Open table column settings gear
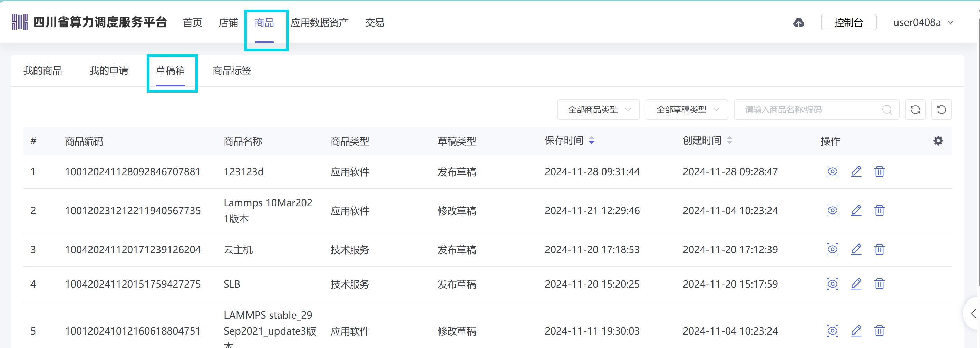The height and width of the screenshot is (348, 980). coord(938,141)
